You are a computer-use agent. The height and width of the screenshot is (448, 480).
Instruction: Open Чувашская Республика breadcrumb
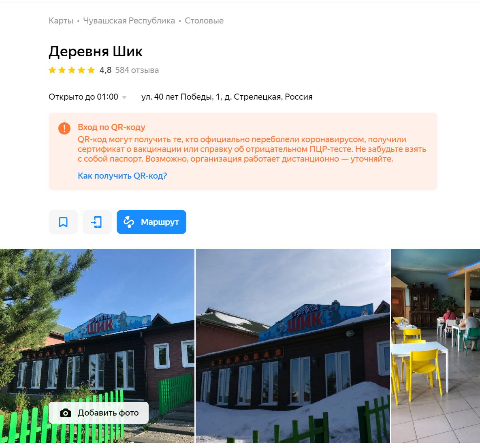tap(129, 21)
